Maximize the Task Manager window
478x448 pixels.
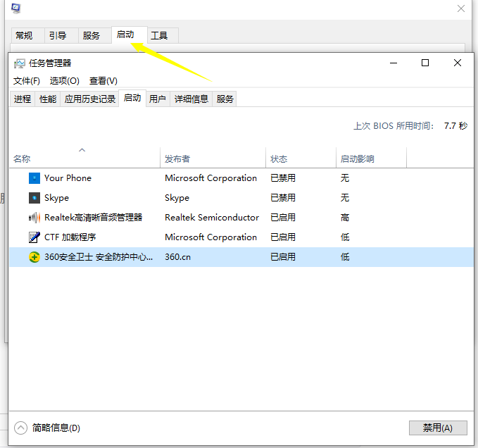[425, 63]
